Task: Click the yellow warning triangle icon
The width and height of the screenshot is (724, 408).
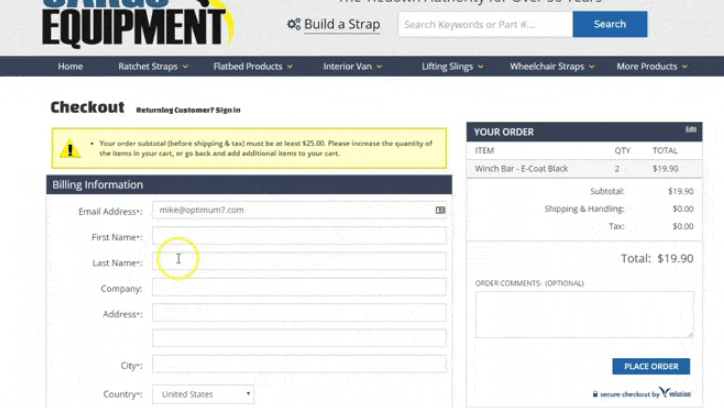Action: pyautogui.click(x=70, y=149)
